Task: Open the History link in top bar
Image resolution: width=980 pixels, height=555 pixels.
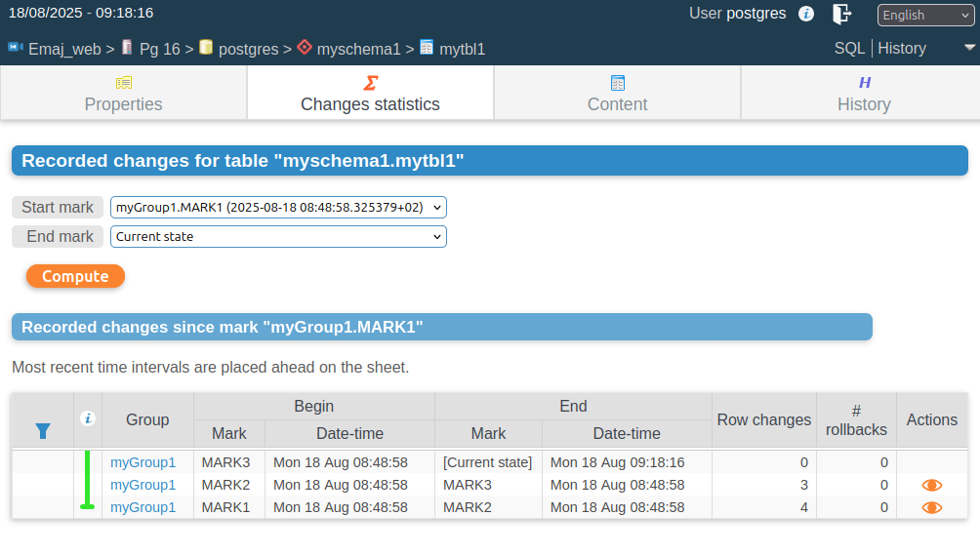Action: (x=902, y=48)
